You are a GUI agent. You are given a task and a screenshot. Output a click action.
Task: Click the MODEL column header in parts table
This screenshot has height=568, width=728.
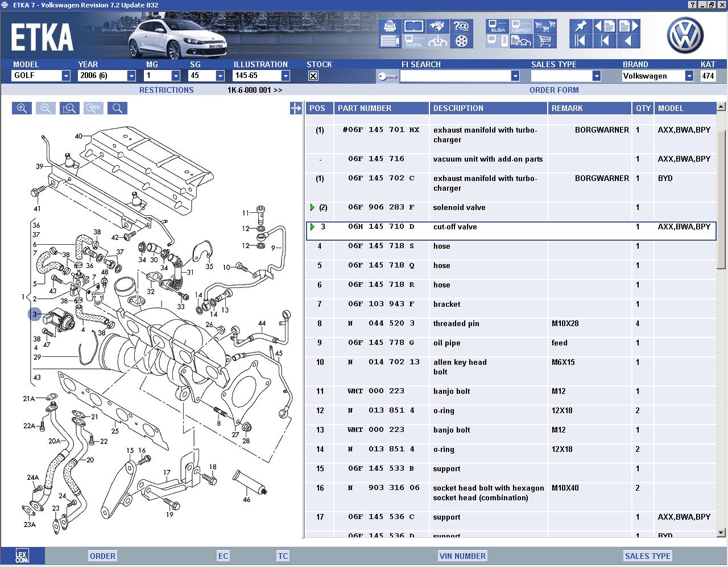[x=685, y=108]
